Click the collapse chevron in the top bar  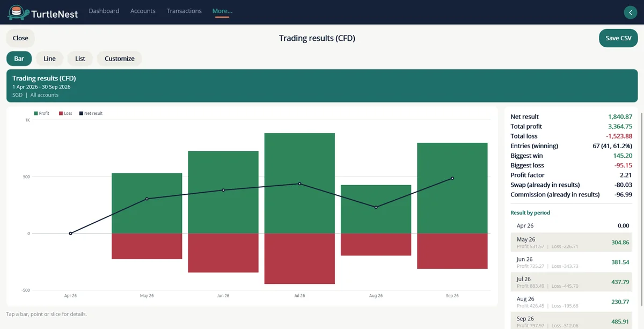pos(630,12)
